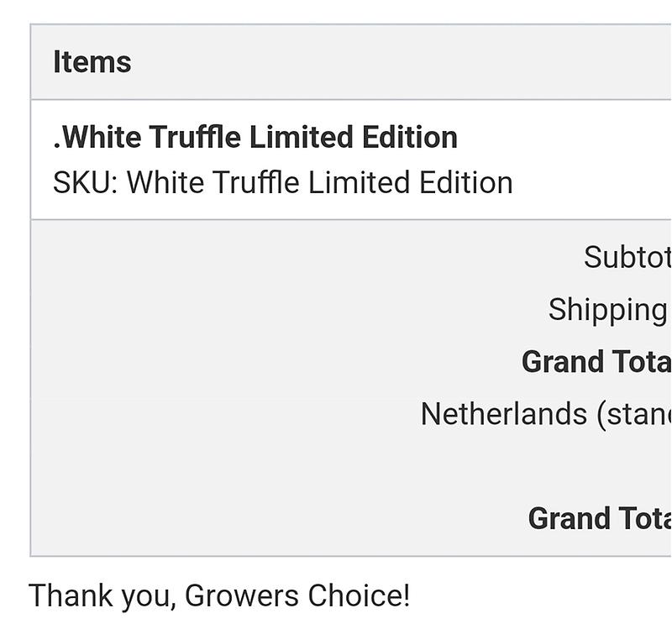This screenshot has width=672, height=624.
Task: Click the first Grand Total label
Action: point(596,362)
